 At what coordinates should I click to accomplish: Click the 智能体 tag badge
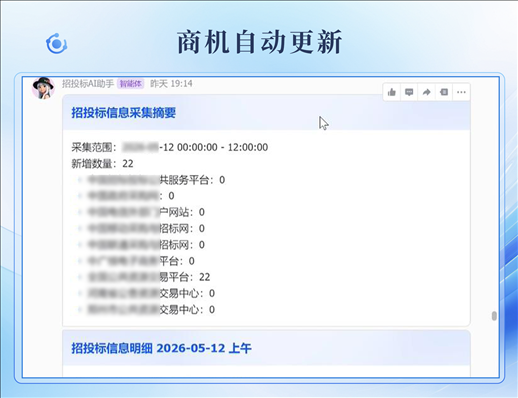tap(131, 84)
